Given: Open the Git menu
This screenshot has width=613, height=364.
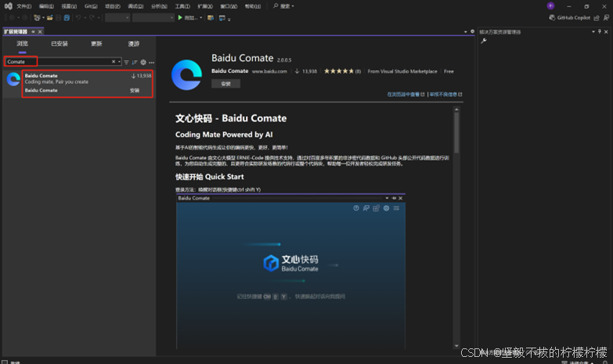Looking at the screenshot, I should (x=91, y=6).
